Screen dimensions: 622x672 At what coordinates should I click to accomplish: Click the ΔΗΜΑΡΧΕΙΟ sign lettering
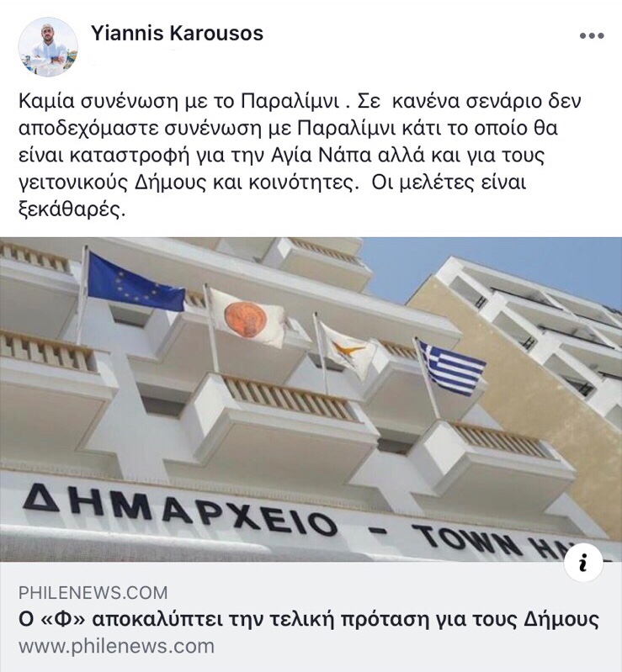(179, 510)
